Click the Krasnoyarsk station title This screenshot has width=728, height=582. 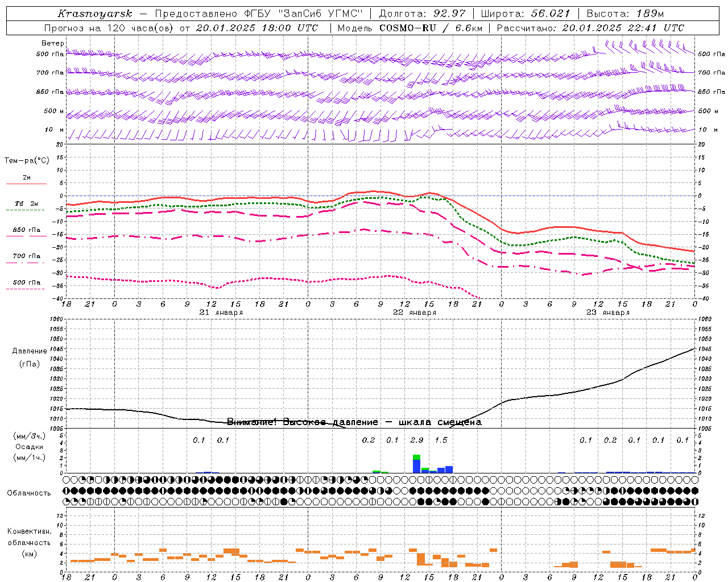pos(95,14)
